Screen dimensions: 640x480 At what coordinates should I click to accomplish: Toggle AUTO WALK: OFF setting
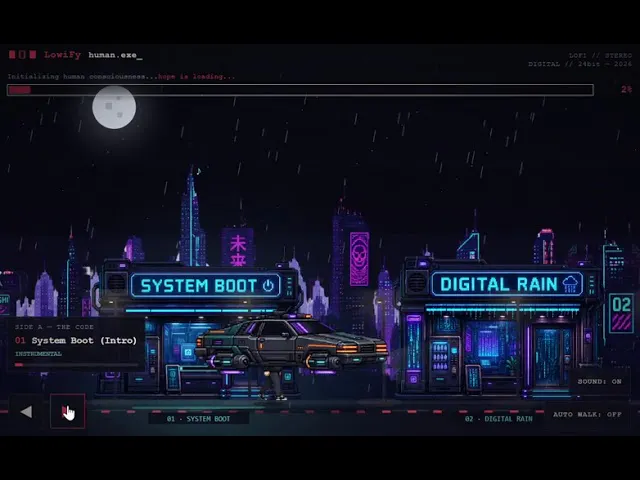pos(587,415)
